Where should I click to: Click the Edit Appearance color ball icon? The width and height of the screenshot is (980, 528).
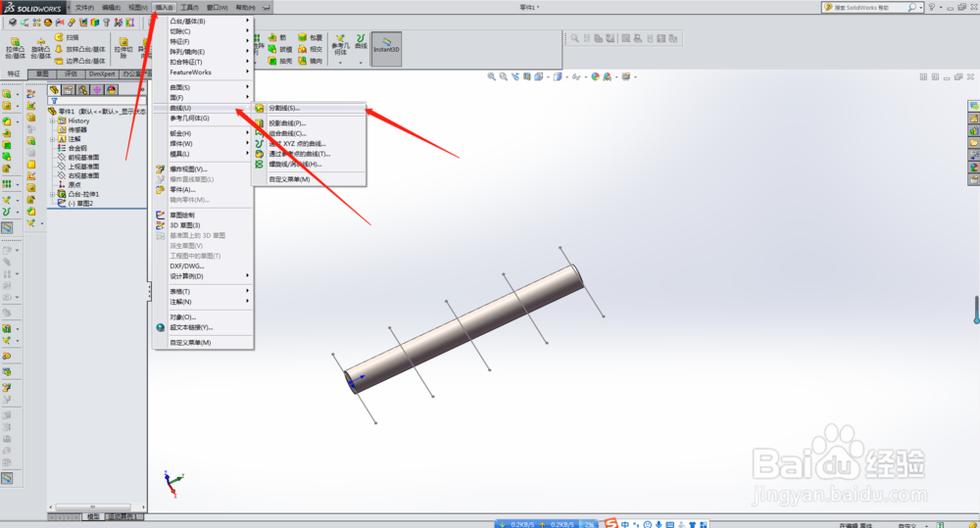[x=595, y=76]
